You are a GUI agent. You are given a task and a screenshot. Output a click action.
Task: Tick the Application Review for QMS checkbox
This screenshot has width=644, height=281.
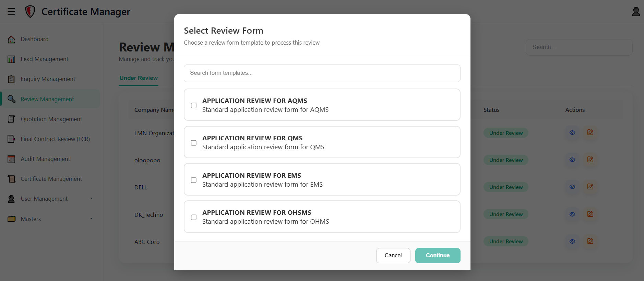click(x=194, y=143)
